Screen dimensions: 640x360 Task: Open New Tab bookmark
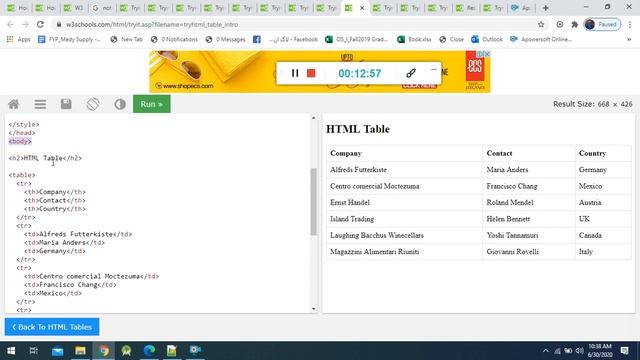pyautogui.click(x=127, y=39)
